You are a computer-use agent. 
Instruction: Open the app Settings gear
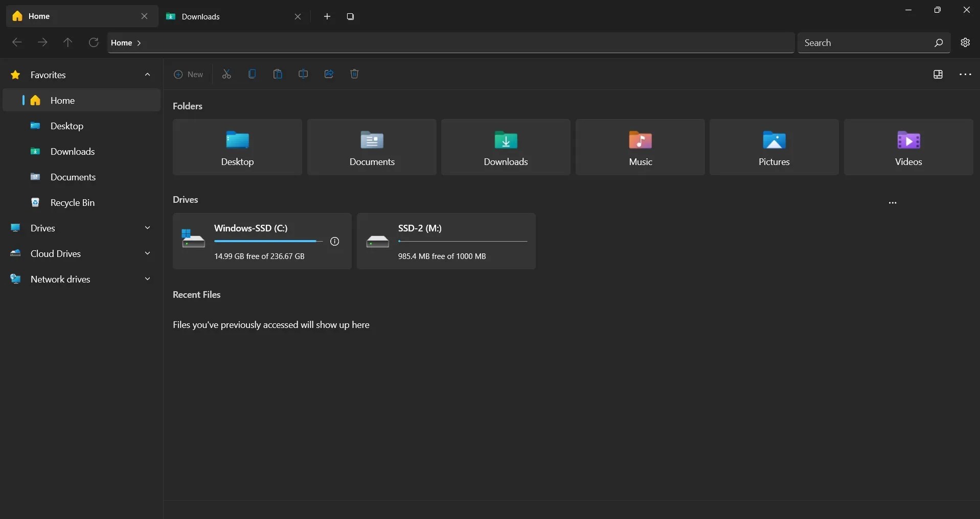coord(966,42)
